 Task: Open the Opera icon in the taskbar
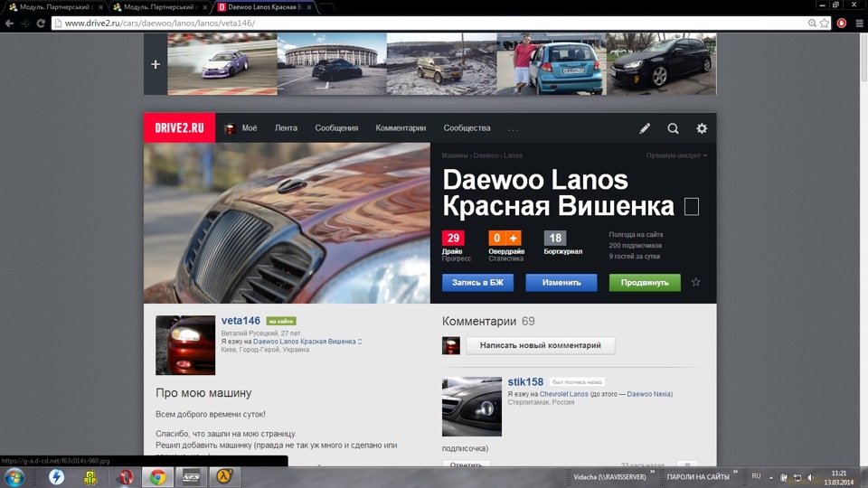point(125,477)
